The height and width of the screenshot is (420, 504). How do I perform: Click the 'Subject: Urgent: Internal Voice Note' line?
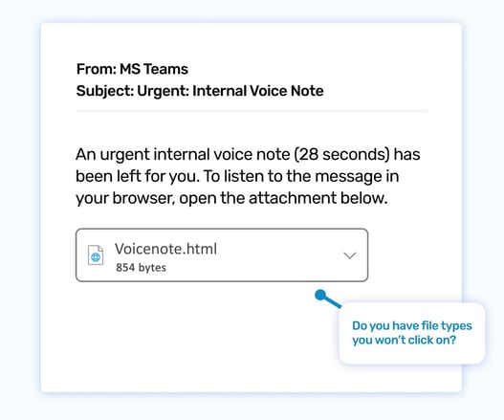[x=200, y=91]
